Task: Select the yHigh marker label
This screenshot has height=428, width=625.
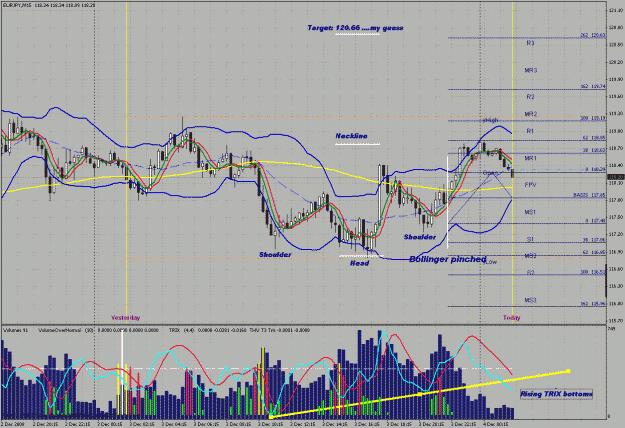Action: [x=490, y=120]
